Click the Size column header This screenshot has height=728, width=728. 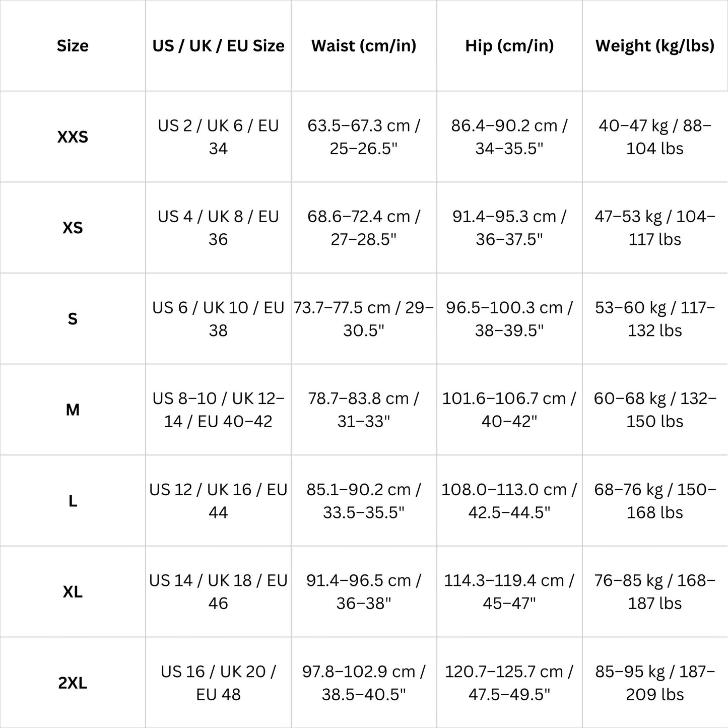[73, 46]
